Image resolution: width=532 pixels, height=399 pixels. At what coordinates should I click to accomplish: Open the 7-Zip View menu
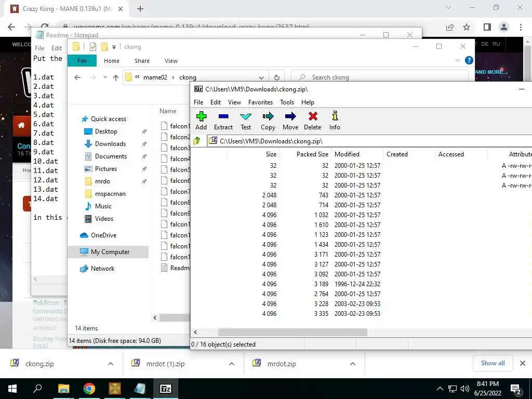[234, 102]
